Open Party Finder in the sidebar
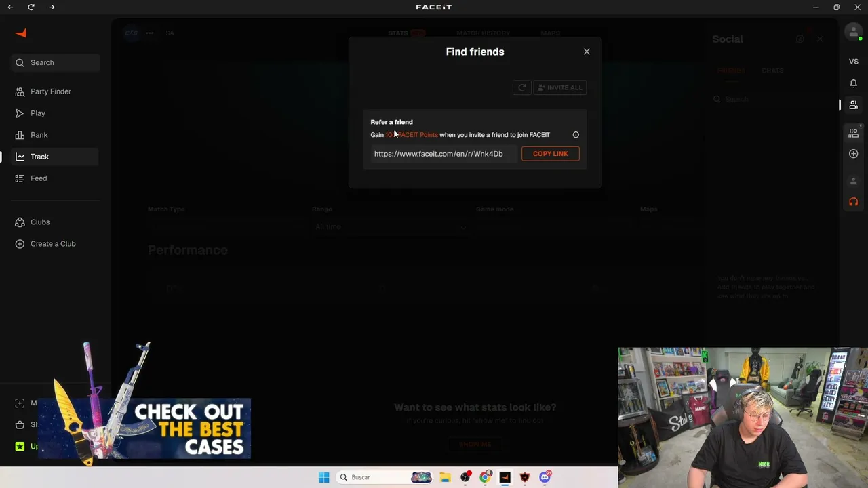Screen dimensions: 868x488 point(50,91)
